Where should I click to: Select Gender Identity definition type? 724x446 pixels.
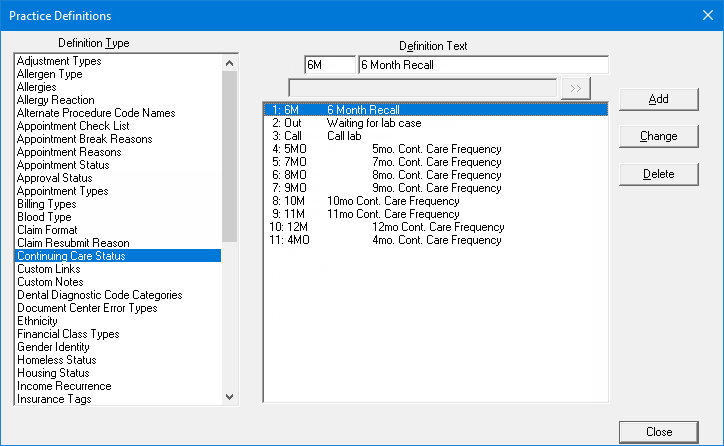pyautogui.click(x=53, y=347)
